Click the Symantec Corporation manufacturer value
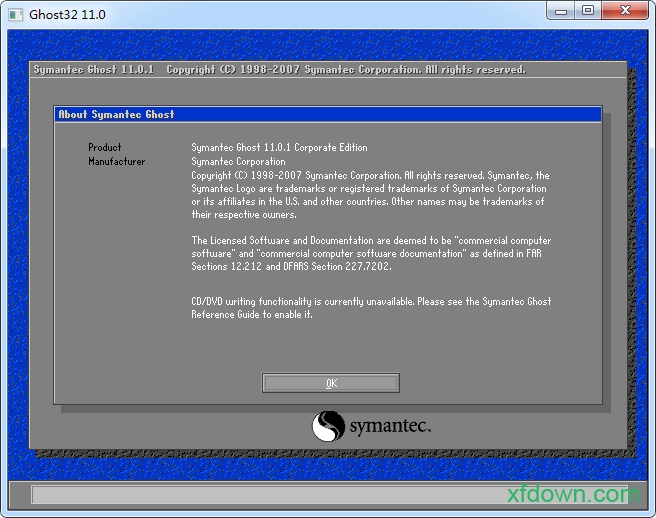The height and width of the screenshot is (518, 656). click(x=238, y=161)
